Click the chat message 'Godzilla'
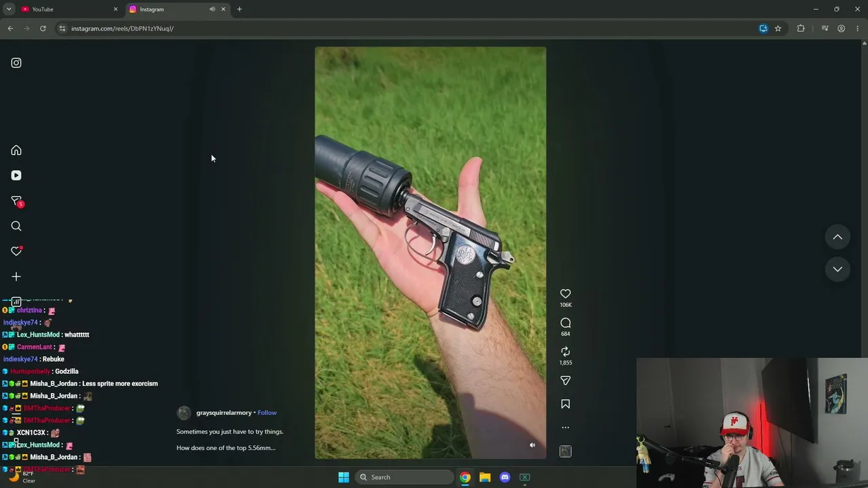 coord(67,371)
